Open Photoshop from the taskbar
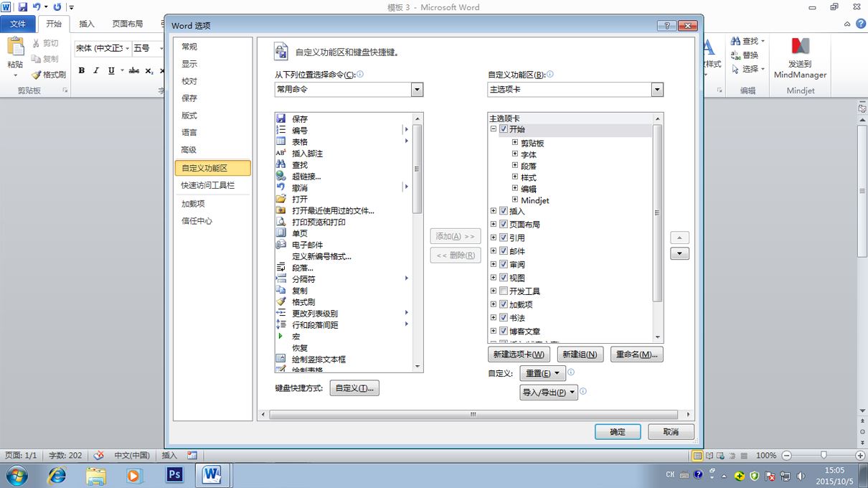 (174, 475)
